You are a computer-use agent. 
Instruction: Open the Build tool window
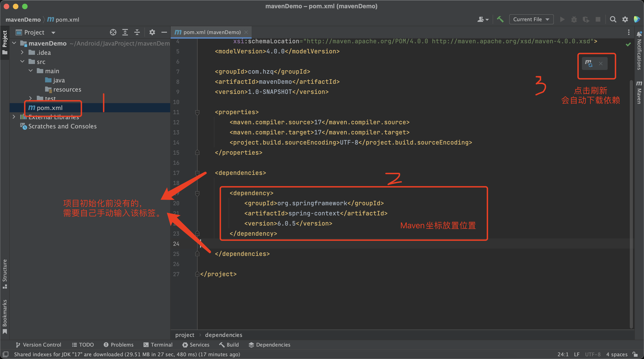(229, 345)
